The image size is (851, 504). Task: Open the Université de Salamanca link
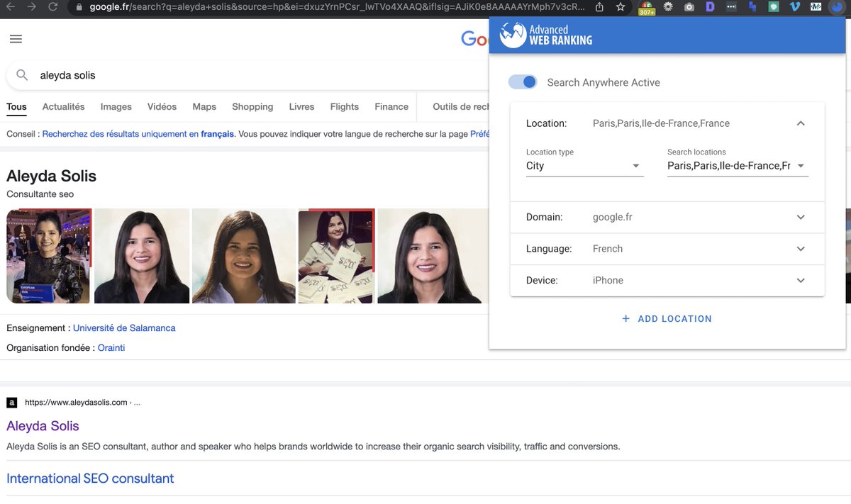pyautogui.click(x=124, y=328)
